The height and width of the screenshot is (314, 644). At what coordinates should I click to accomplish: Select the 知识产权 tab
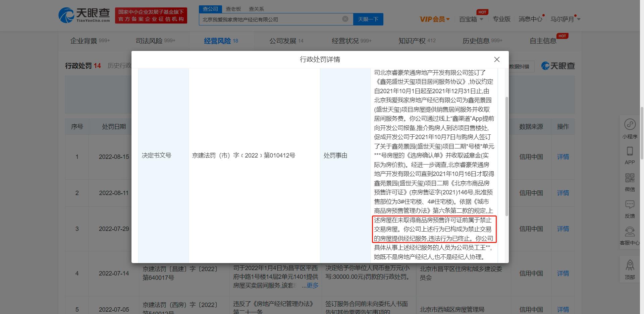coord(417,41)
